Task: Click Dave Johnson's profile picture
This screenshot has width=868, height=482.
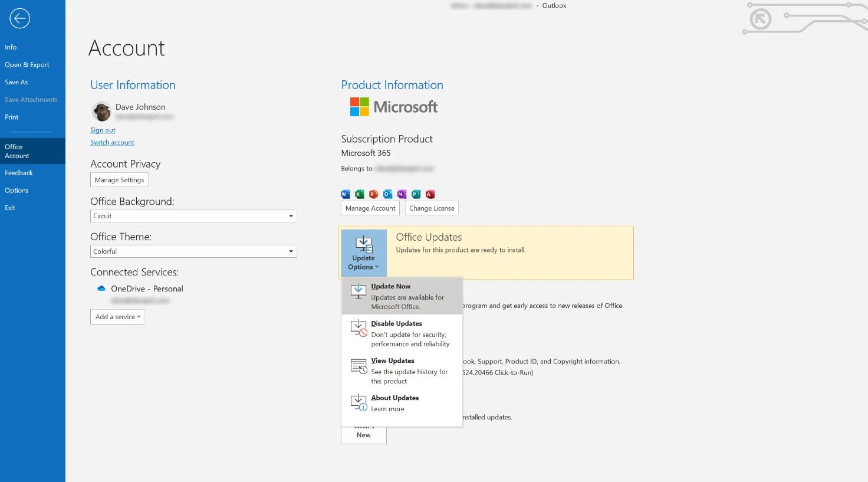Action: pos(101,111)
